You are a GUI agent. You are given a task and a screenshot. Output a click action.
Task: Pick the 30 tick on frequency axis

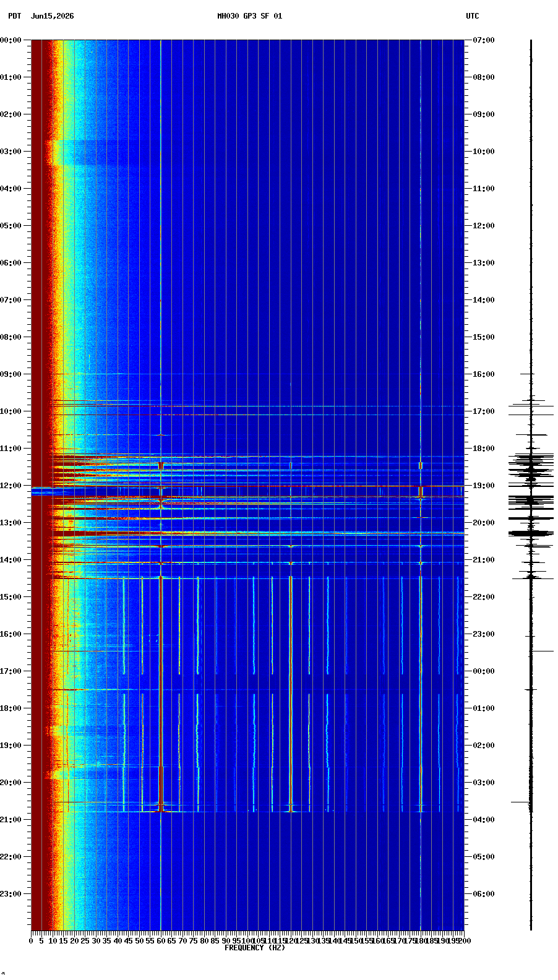tap(96, 941)
